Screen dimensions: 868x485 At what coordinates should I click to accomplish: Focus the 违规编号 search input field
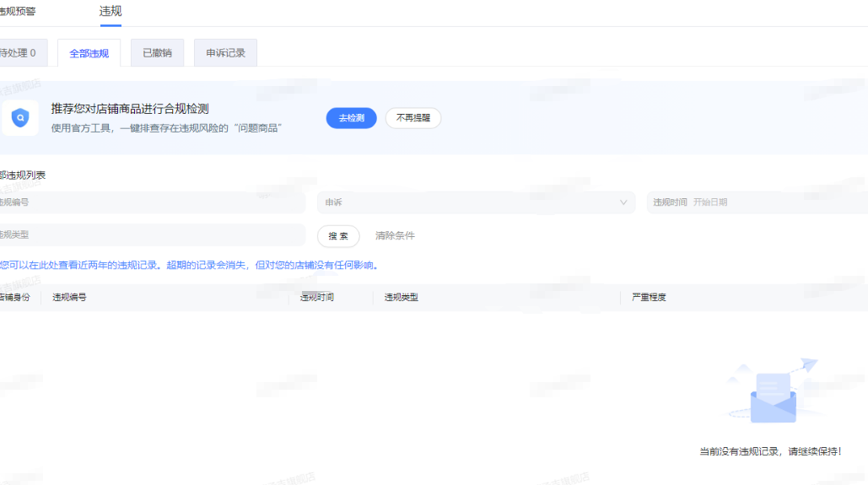tap(152, 202)
